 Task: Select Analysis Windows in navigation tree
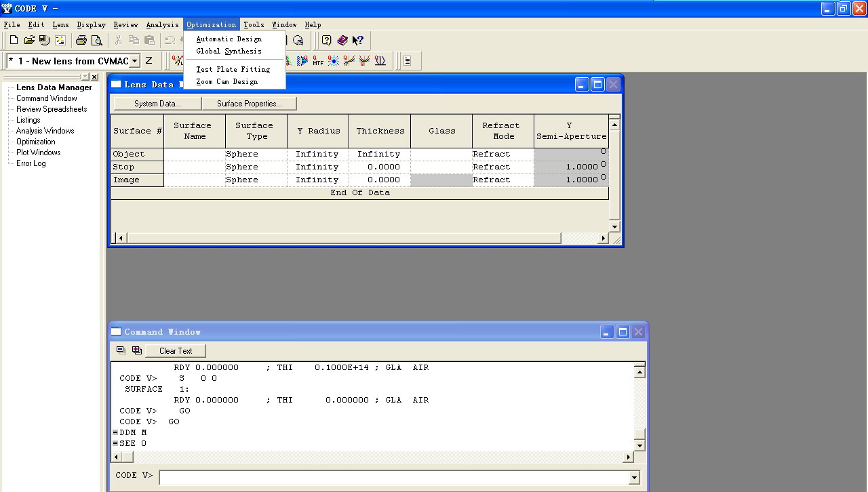(x=45, y=131)
